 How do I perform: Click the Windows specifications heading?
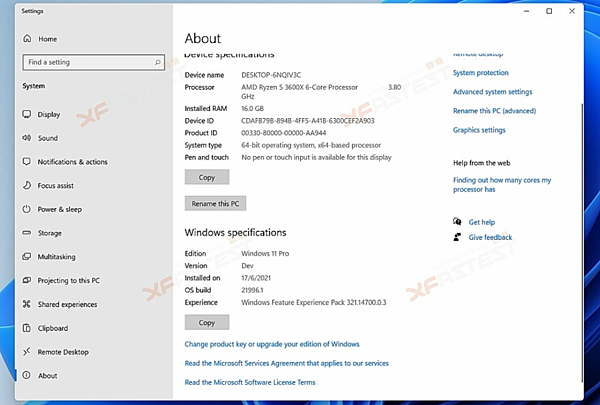(235, 232)
